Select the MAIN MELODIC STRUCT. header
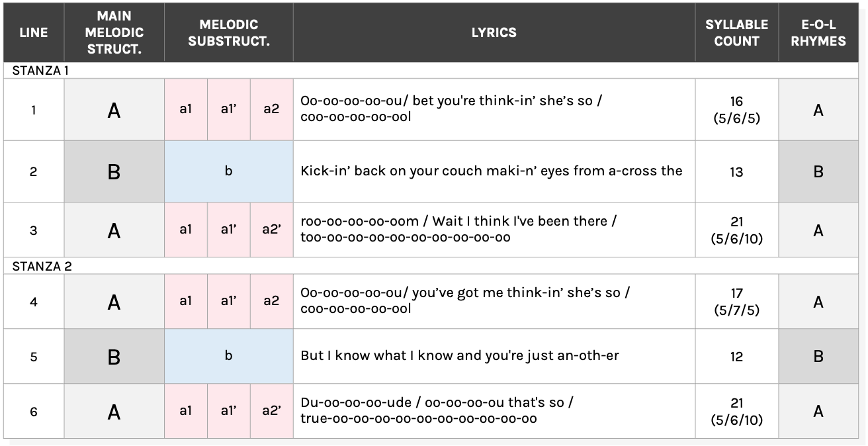Viewport: 868px width, 446px height. tap(114, 32)
